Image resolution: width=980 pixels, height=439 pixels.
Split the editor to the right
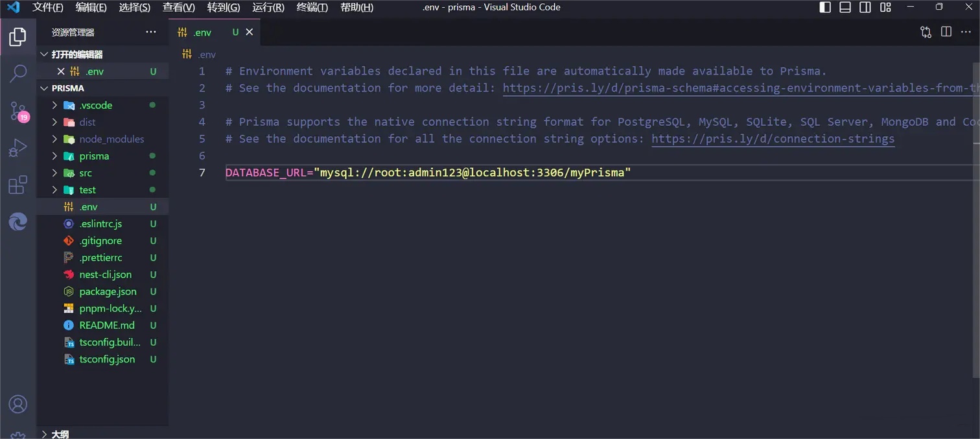coord(946,32)
